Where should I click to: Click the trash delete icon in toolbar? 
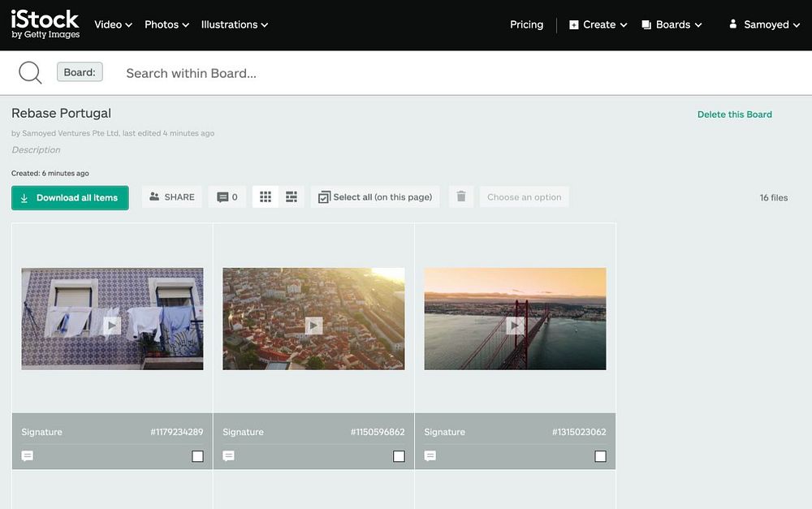[461, 196]
